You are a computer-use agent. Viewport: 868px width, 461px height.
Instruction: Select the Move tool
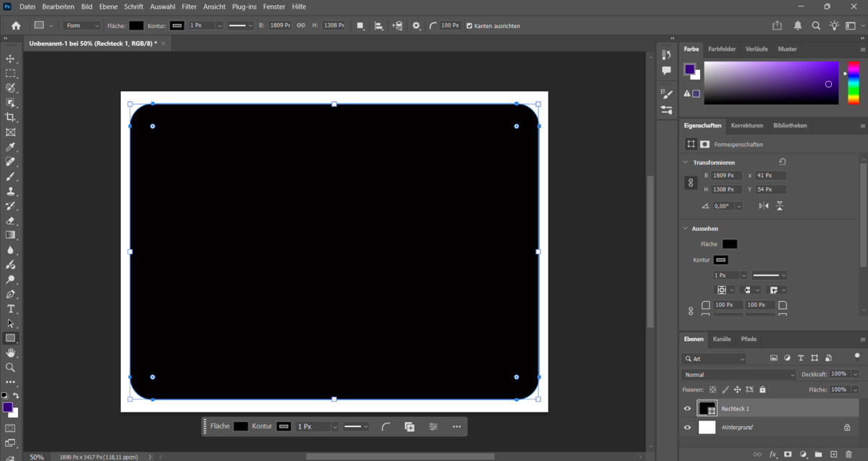[x=10, y=59]
